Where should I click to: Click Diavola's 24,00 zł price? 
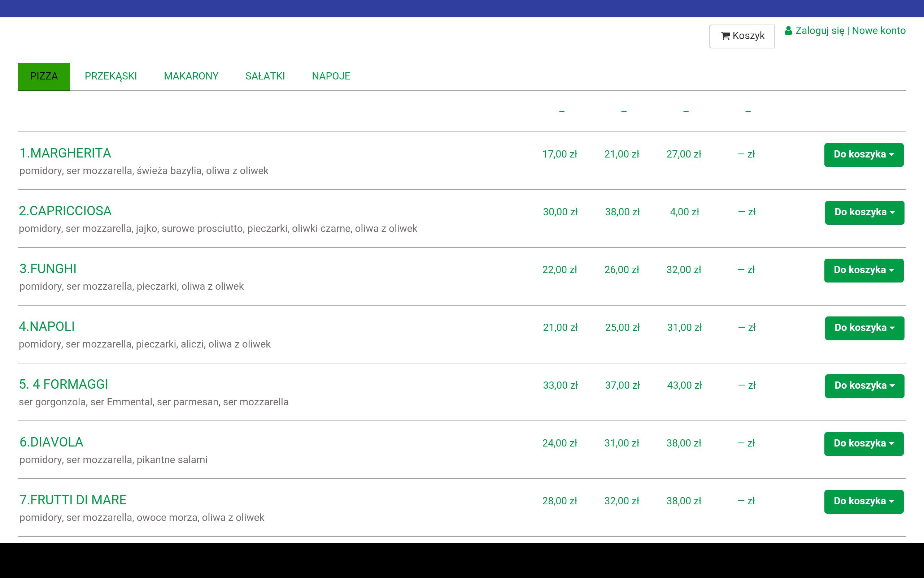point(560,443)
